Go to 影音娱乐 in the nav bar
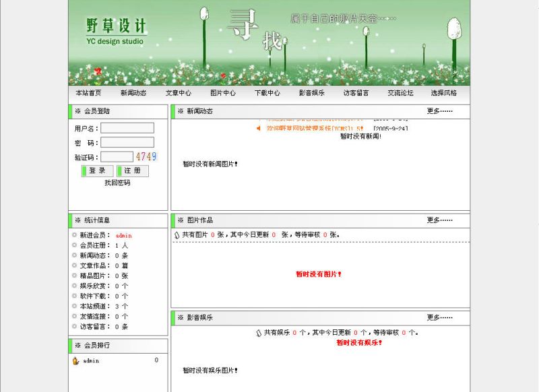539x392 pixels. 312,93
